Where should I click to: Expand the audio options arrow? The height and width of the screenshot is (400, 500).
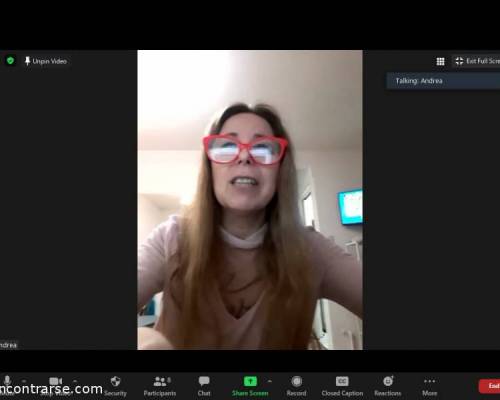tap(24, 381)
